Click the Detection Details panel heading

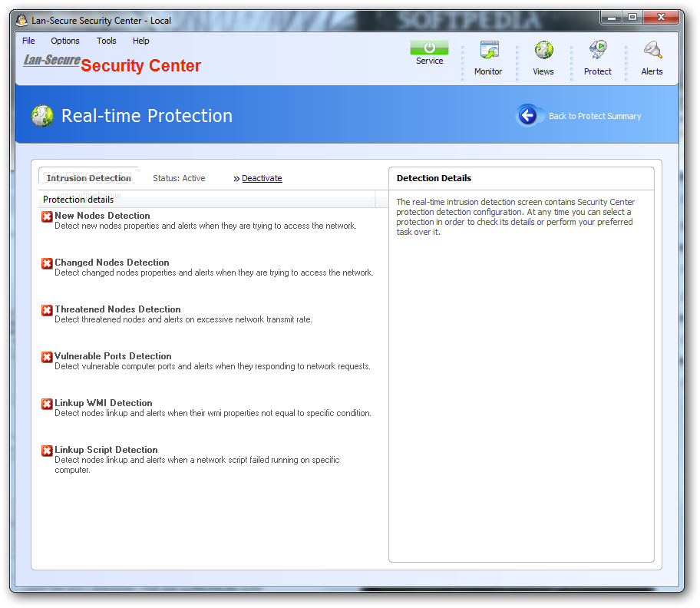tap(434, 178)
